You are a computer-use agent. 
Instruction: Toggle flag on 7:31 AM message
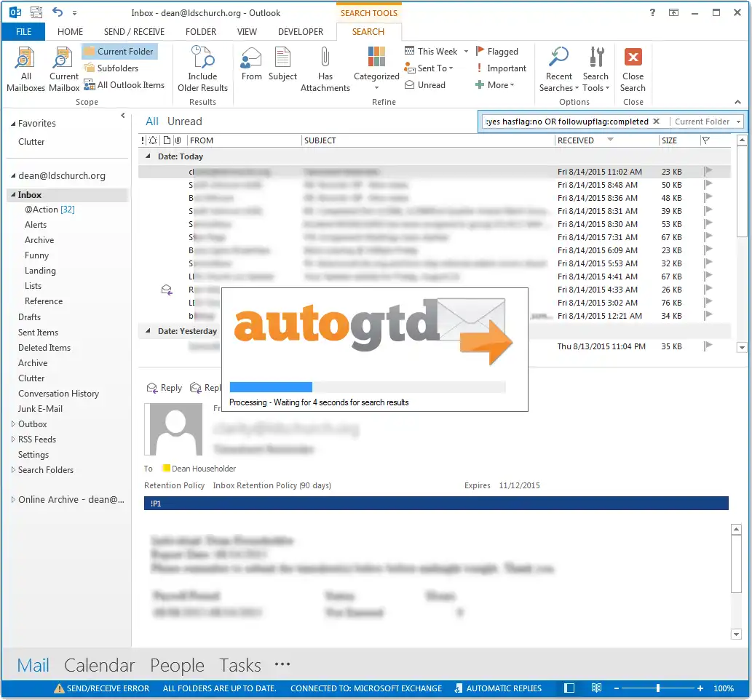click(x=708, y=236)
